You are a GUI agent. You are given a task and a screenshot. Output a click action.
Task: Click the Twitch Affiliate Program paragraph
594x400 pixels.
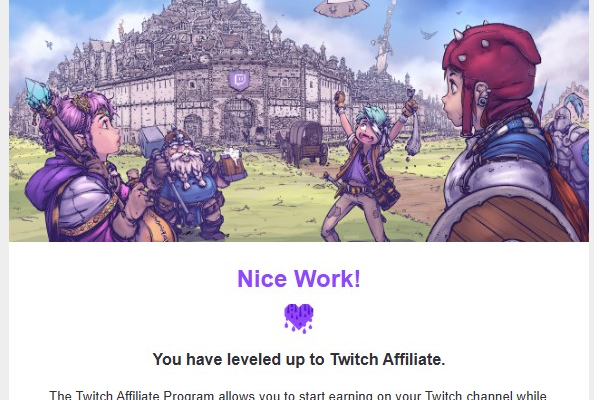click(298, 395)
